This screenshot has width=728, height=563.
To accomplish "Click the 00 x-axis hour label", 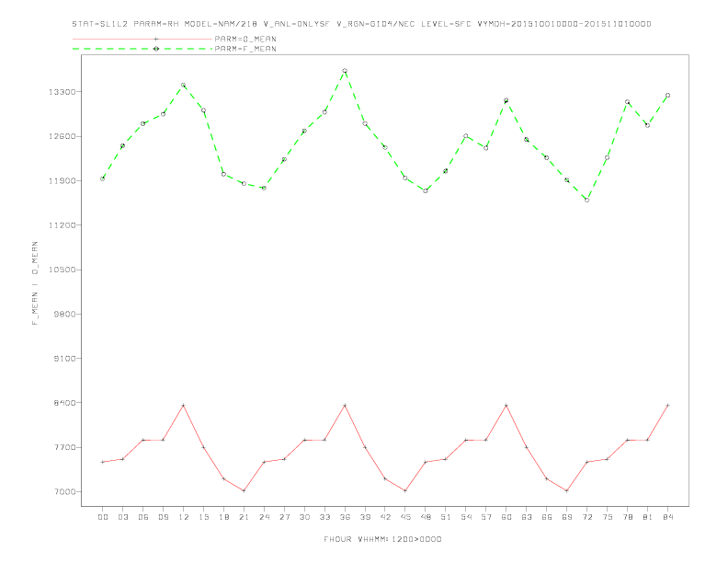I will pos(103,517).
